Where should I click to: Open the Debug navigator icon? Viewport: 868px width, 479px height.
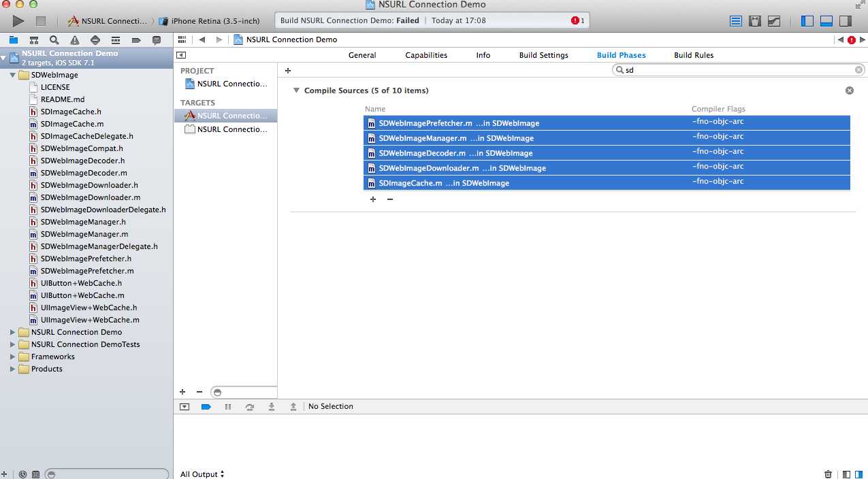click(x=115, y=40)
